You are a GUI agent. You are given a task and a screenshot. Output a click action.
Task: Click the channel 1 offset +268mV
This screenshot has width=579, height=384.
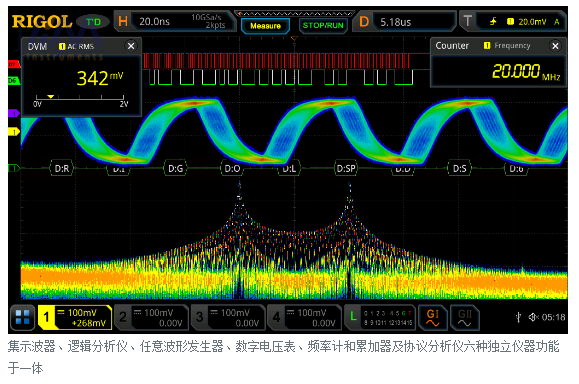[89, 323]
